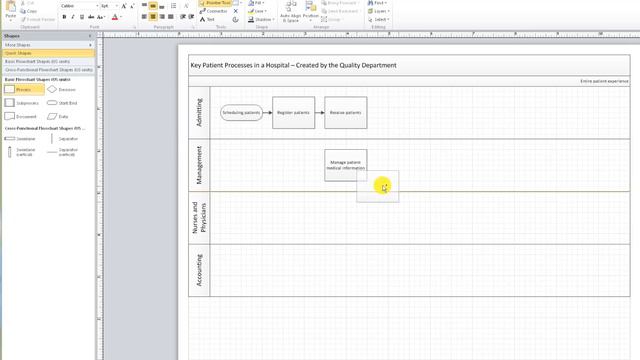Open the Shadow dropdown

point(261,19)
